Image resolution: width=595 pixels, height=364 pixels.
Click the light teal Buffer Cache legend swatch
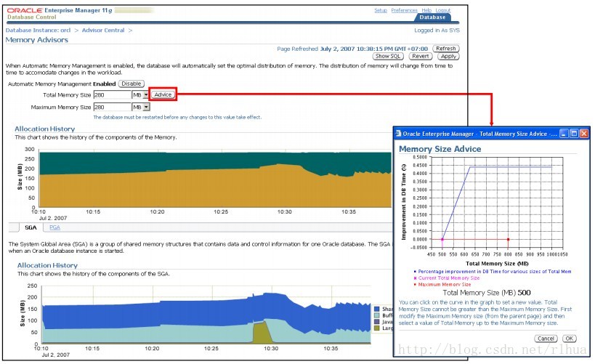(376, 315)
